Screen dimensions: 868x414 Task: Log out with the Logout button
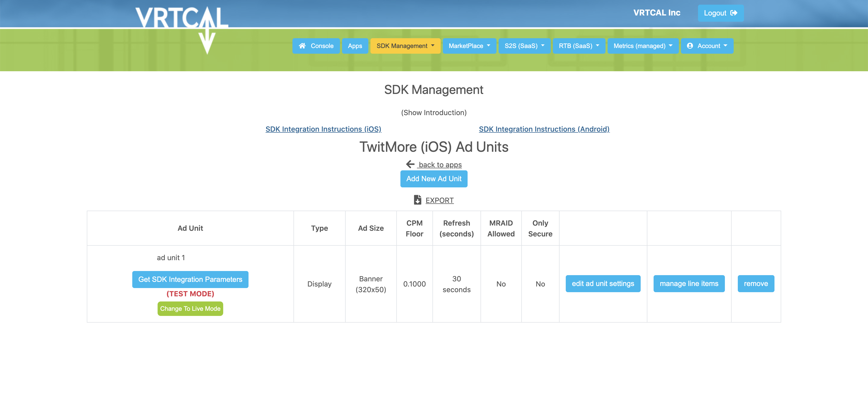[720, 13]
